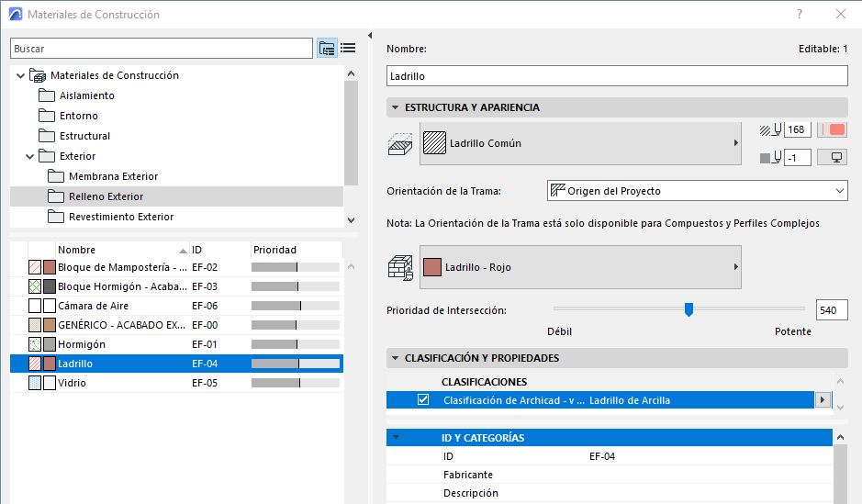
Task: Switch to folder tree view icon
Action: click(x=327, y=49)
